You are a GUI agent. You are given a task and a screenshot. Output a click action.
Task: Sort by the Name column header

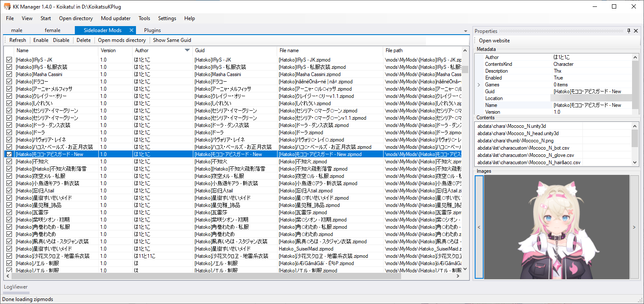pyautogui.click(x=56, y=50)
